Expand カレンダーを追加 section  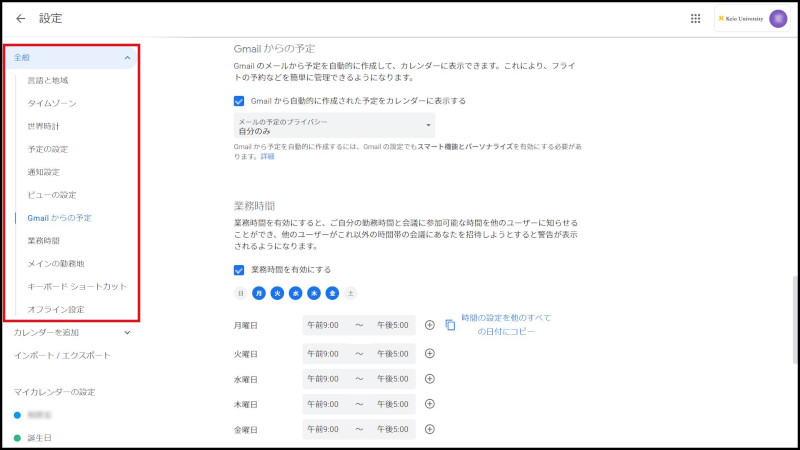[127, 332]
